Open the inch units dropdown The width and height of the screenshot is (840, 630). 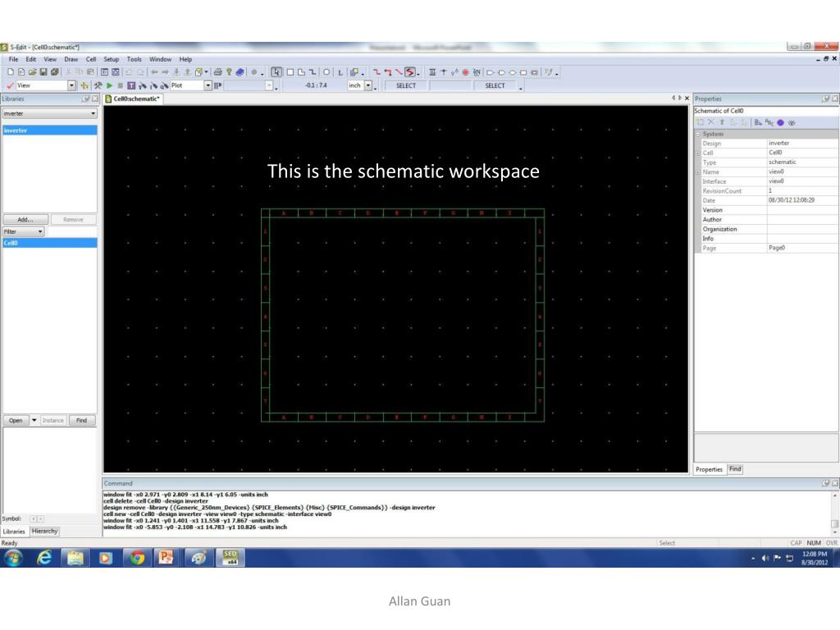click(x=368, y=85)
